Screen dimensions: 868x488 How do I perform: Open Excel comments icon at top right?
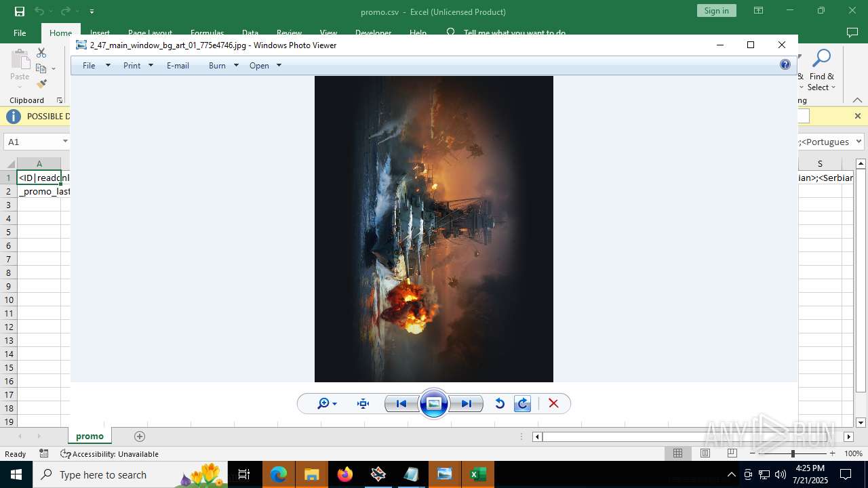pos(852,33)
